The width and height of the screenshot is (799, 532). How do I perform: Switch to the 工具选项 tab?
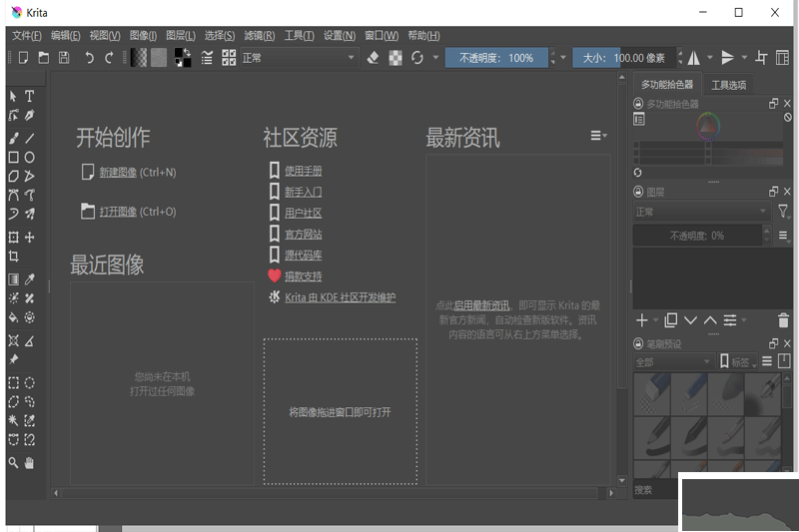click(x=728, y=85)
